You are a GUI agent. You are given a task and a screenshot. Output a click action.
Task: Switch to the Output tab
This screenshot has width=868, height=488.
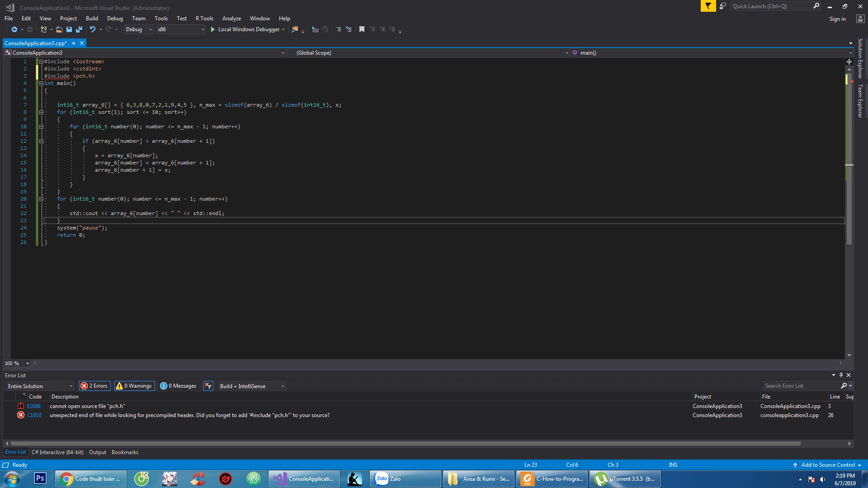coord(98,452)
